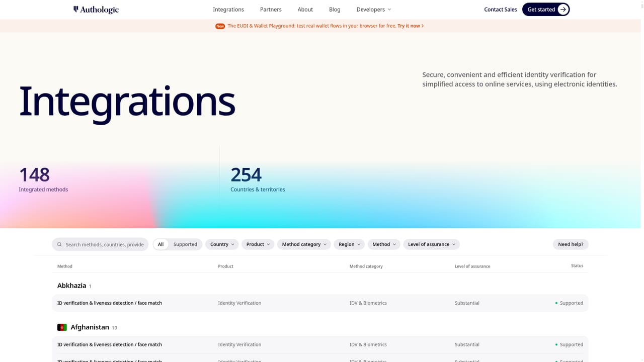Click the Method column header
The height and width of the screenshot is (362, 644).
point(65,266)
